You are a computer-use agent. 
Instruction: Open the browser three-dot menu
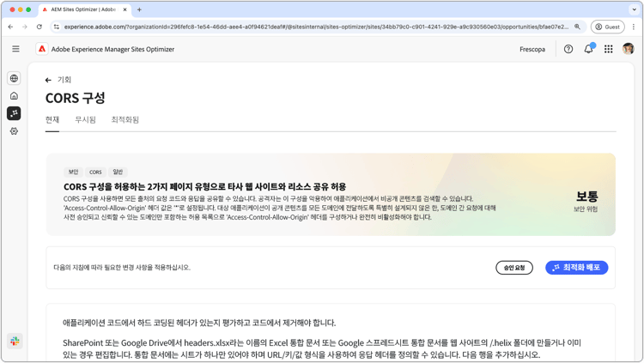634,27
